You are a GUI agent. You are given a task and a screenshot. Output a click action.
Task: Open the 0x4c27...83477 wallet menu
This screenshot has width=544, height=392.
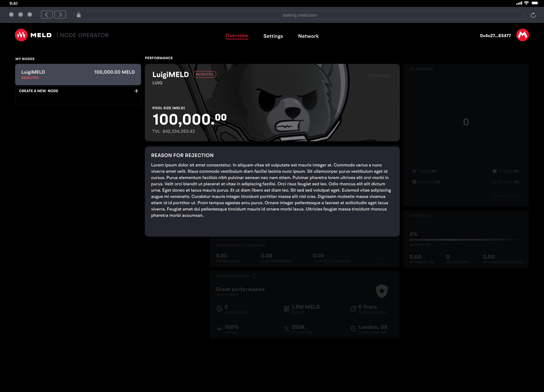(495, 36)
